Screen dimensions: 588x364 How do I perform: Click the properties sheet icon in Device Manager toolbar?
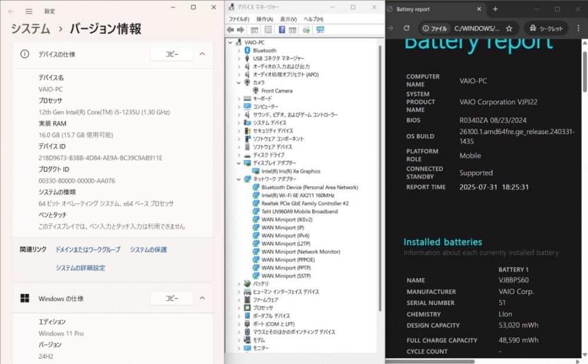pyautogui.click(x=268, y=30)
